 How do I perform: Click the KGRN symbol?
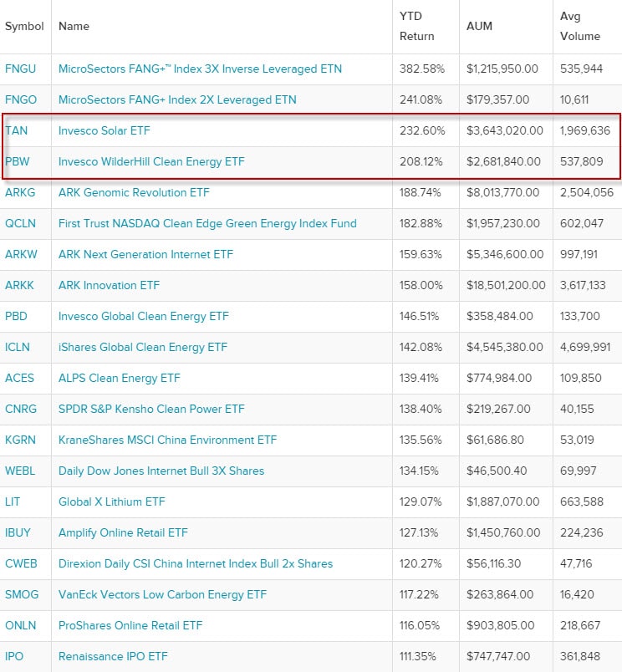20,440
